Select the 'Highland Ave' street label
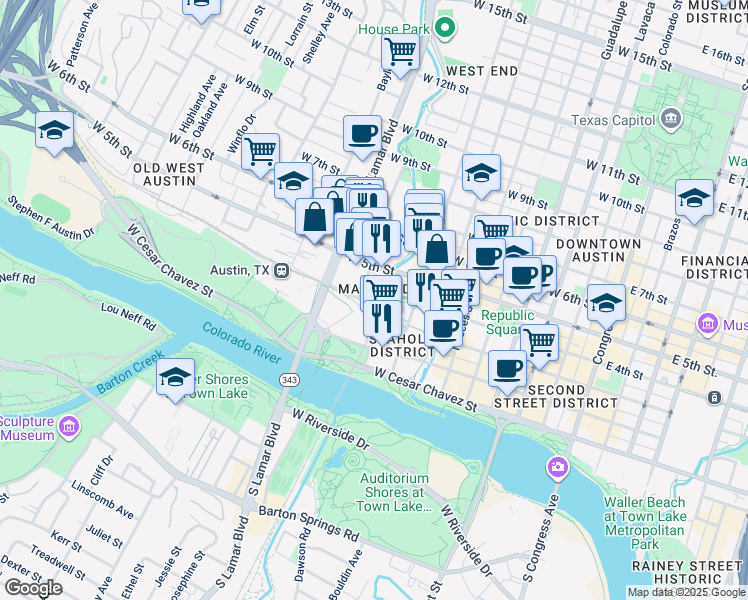Image resolution: width=748 pixels, height=600 pixels. point(197,103)
